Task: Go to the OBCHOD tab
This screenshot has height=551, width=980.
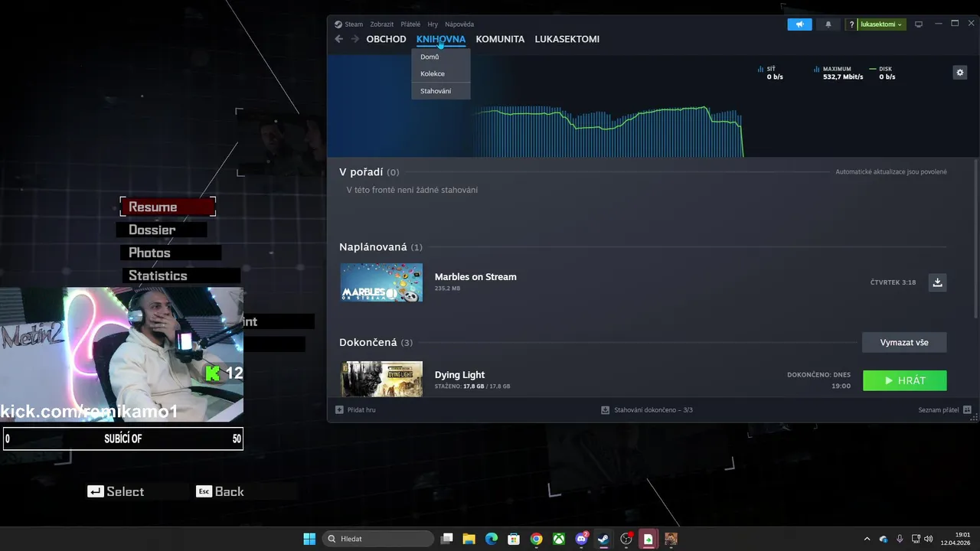Action: point(386,39)
